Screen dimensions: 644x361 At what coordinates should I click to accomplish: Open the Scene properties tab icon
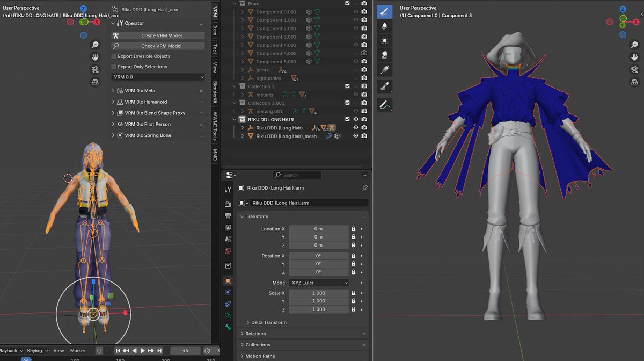[228, 239]
